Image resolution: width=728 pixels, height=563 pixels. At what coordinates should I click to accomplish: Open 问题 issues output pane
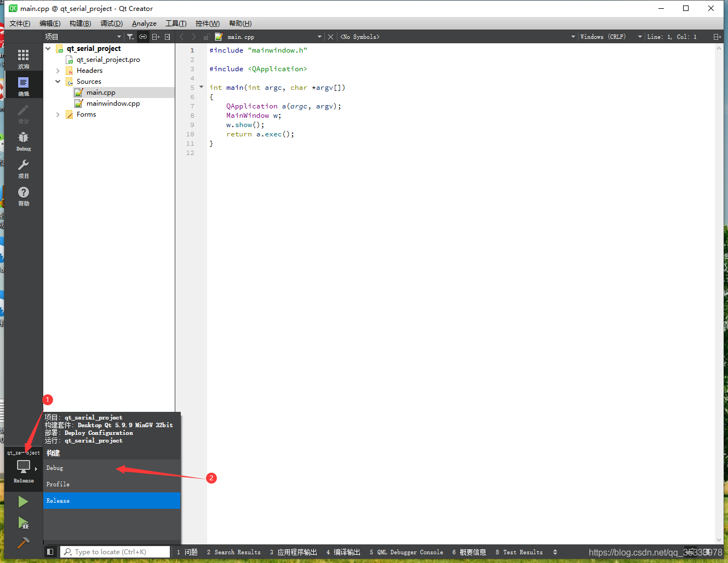click(x=187, y=552)
